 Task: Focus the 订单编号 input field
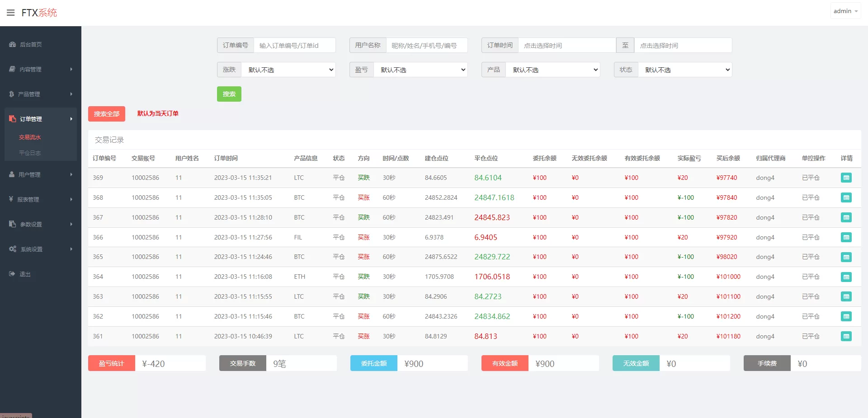click(294, 45)
